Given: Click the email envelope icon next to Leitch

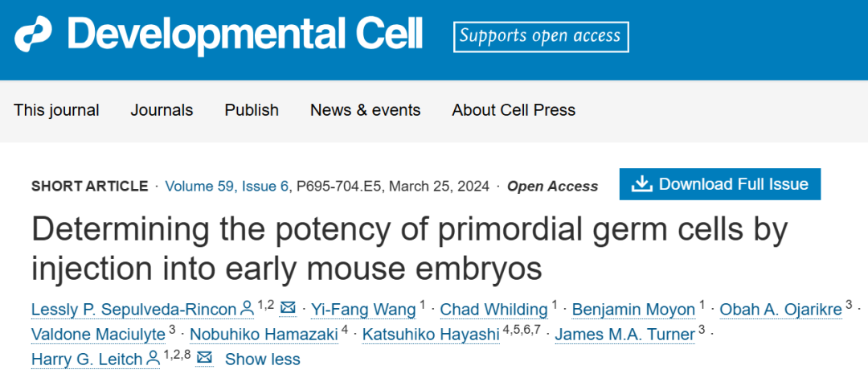Looking at the screenshot, I should (x=205, y=358).
